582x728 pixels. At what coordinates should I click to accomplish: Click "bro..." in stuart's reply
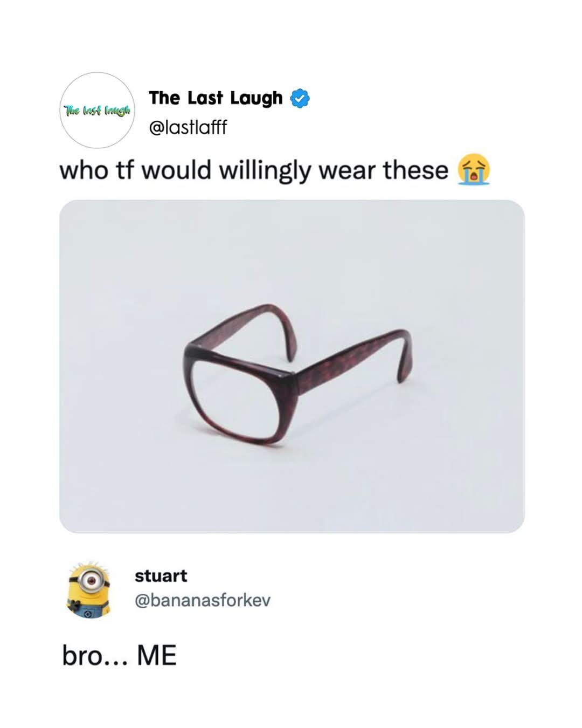click(x=95, y=656)
